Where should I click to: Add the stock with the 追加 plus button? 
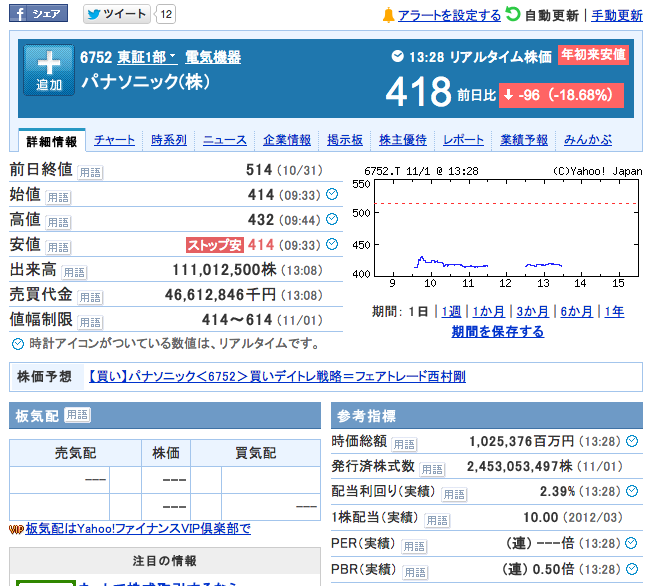49,70
